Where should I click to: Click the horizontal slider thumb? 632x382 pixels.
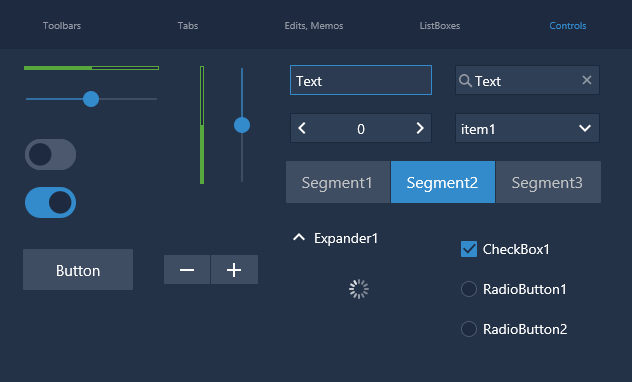[x=91, y=99]
